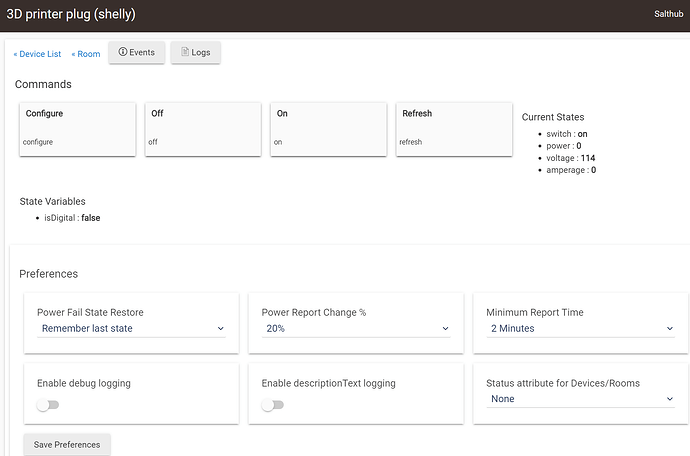
Task: Toggle the Enable debug logging switch
Action: 47,405
